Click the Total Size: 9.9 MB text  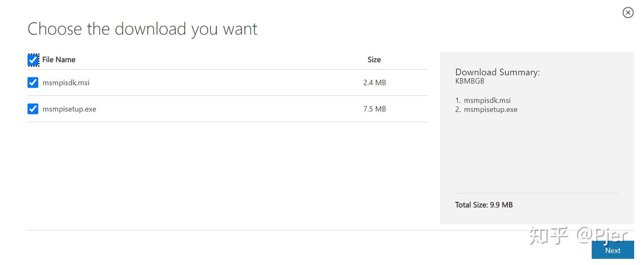[484, 205]
